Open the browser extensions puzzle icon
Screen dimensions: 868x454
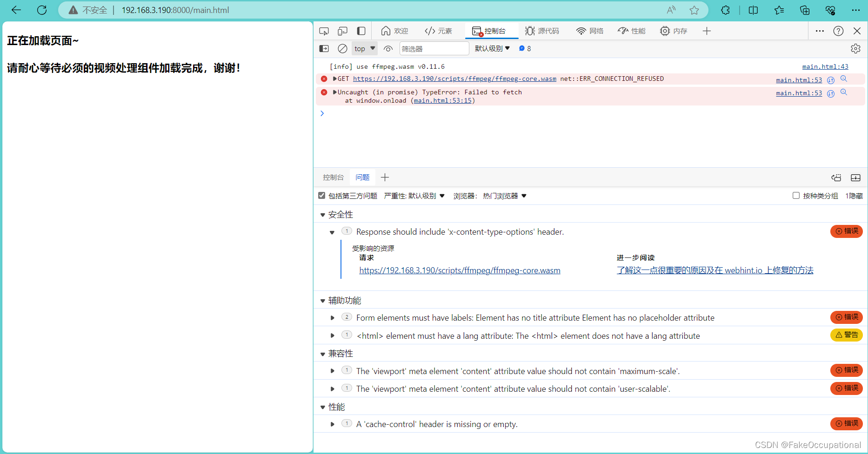coord(725,10)
